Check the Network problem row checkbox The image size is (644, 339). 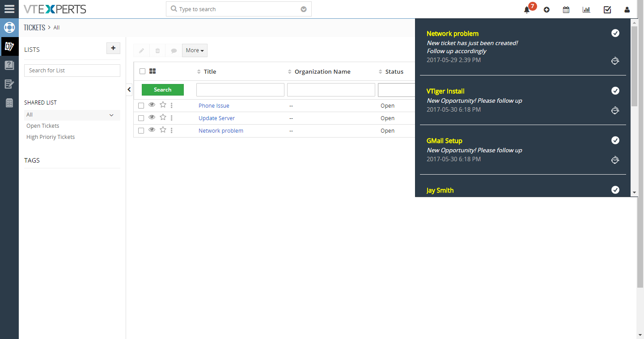[x=141, y=131]
